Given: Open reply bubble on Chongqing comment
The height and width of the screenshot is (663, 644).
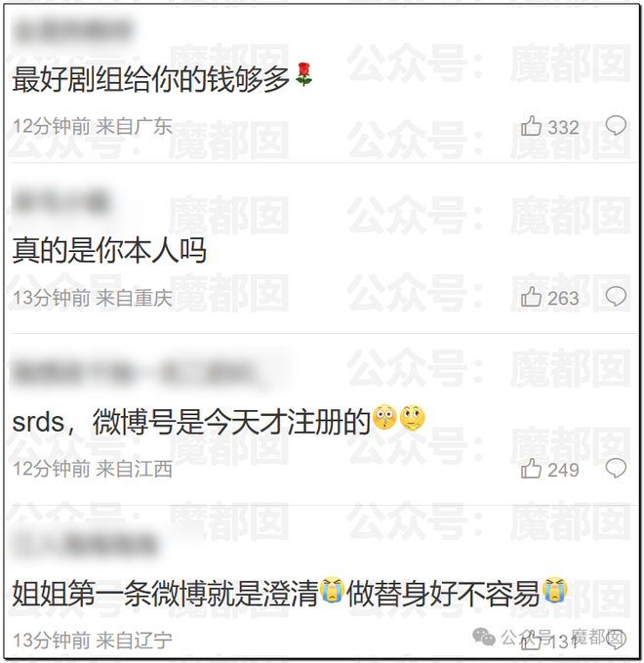Looking at the screenshot, I should [616, 297].
